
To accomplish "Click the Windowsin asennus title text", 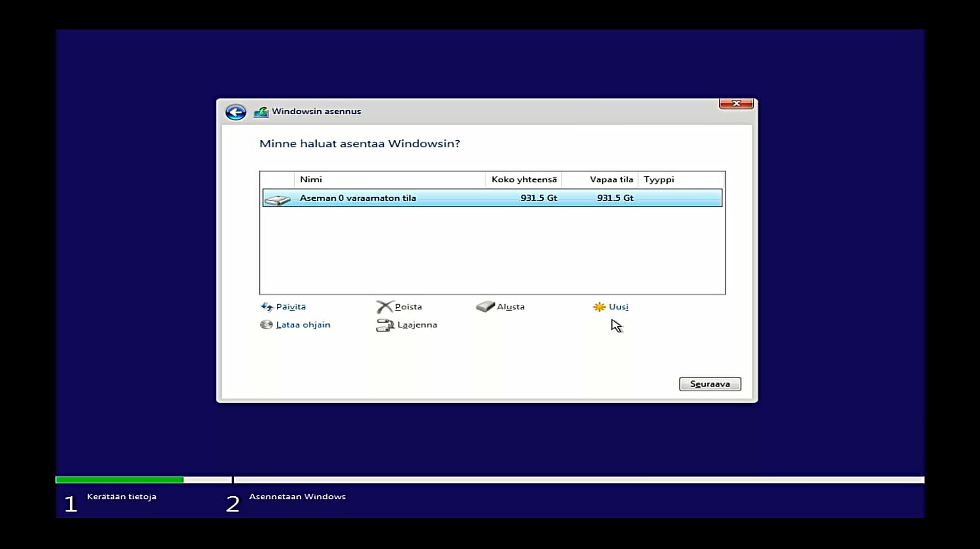I will tap(316, 112).
